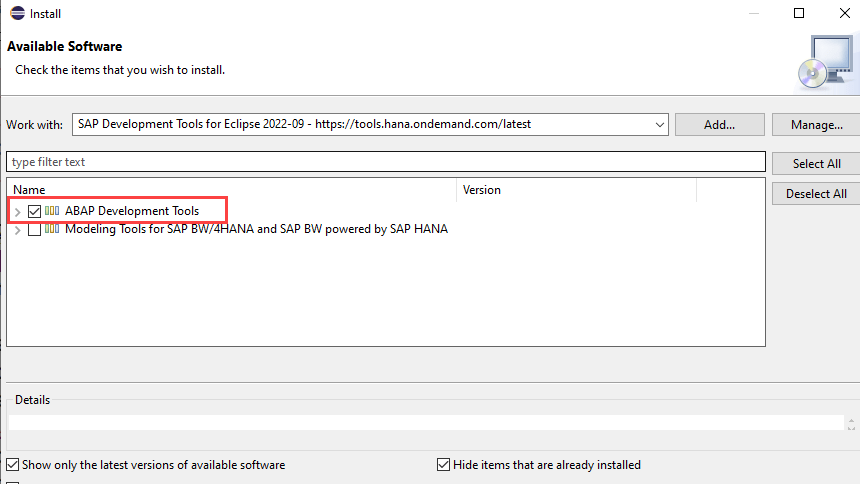
Task: Toggle Hide items that are already installed
Action: tap(444, 465)
